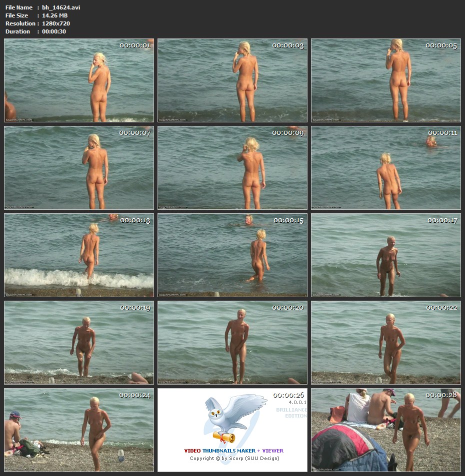Open the thumbnail frame at 00:00:17
This screenshot has height=476, width=465.
(x=385, y=255)
